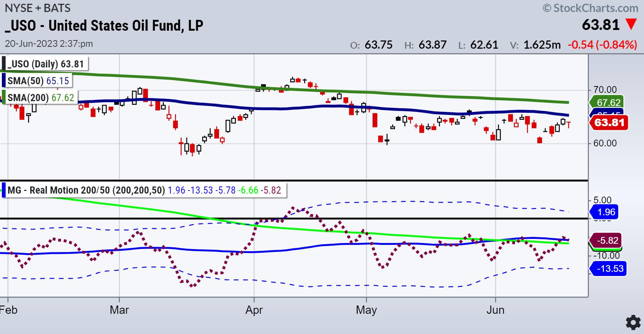Screen dimensions: 644x334
Task: Click the black color bar beside _USO legend
Action: pos(4,64)
